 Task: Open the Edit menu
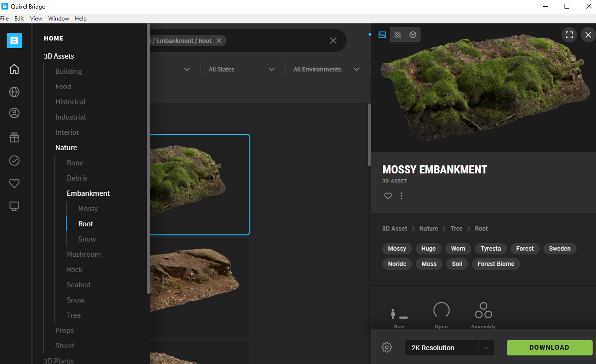pos(19,19)
